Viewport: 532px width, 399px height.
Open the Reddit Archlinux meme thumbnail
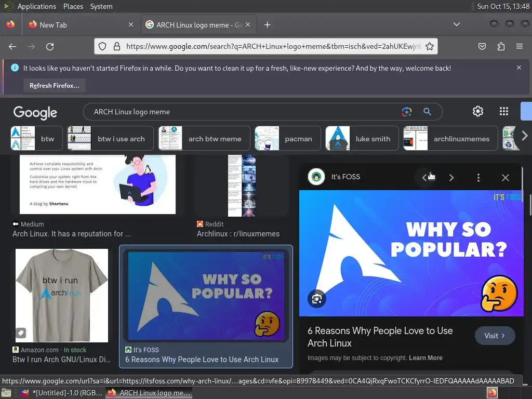coord(242,185)
